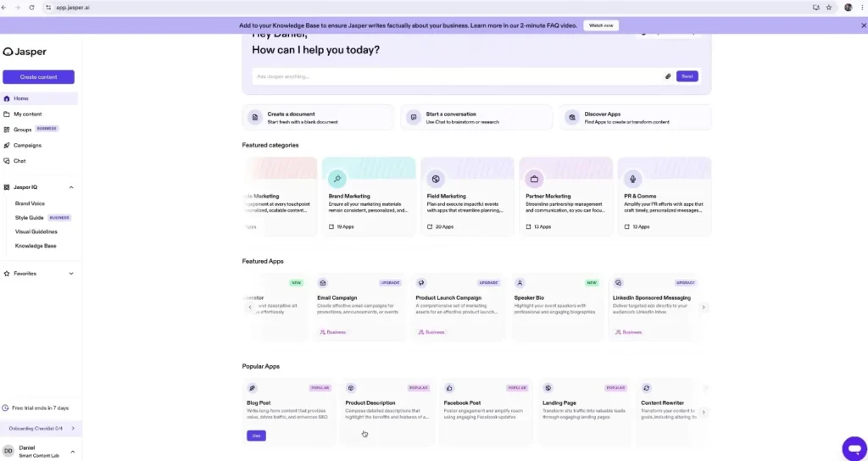Click the browser address bar
The width and height of the screenshot is (868, 461).
tap(426, 8)
